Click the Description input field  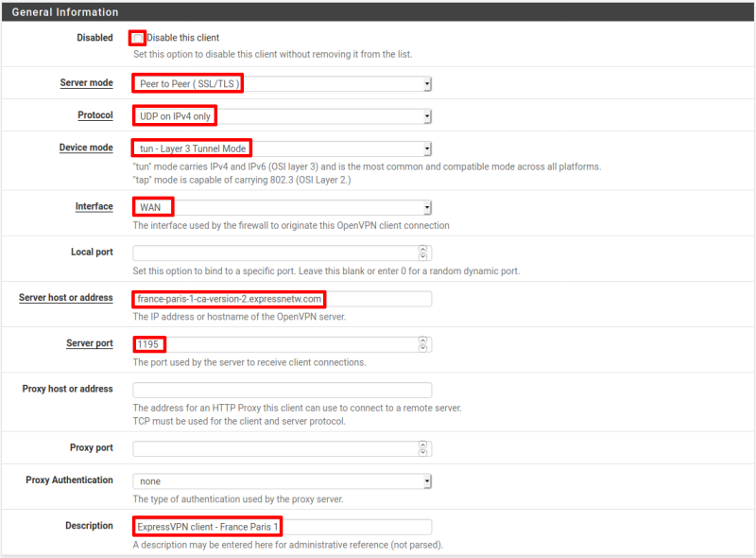click(x=282, y=527)
